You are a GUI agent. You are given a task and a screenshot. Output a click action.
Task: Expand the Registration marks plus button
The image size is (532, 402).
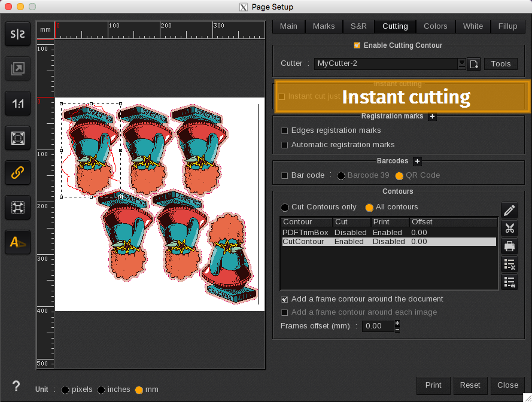(432, 117)
